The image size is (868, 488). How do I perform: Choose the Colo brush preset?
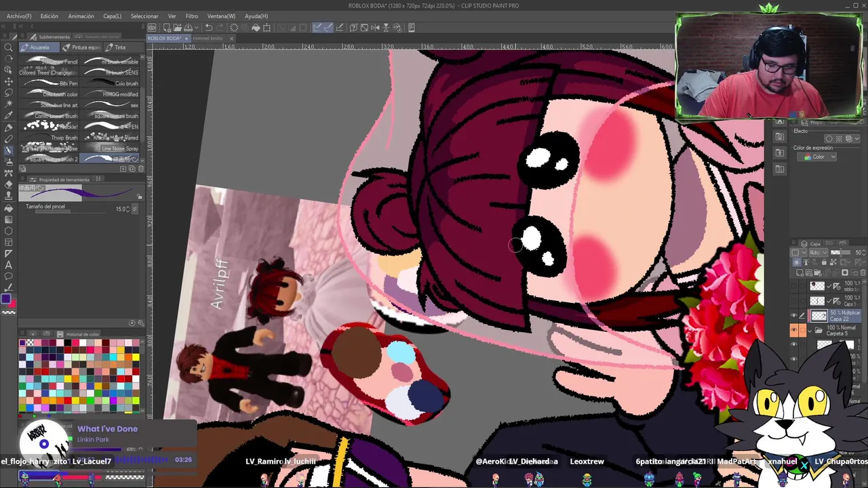click(x=108, y=83)
